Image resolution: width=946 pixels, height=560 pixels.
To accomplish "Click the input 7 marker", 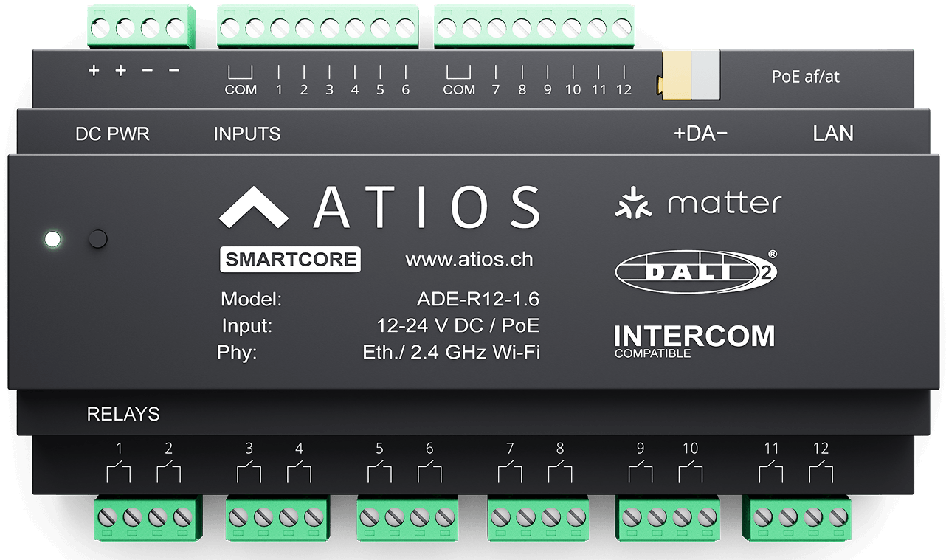I will click(496, 82).
